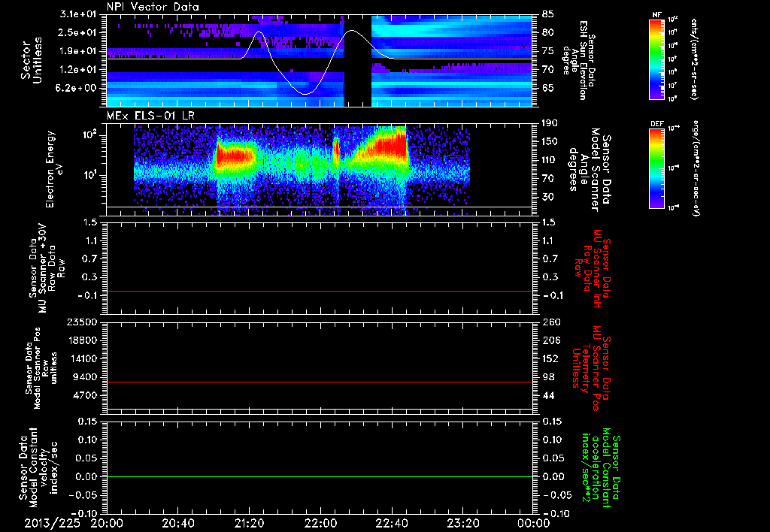Click the "260" telemetry axis value
The image size is (770, 532).
(550, 322)
